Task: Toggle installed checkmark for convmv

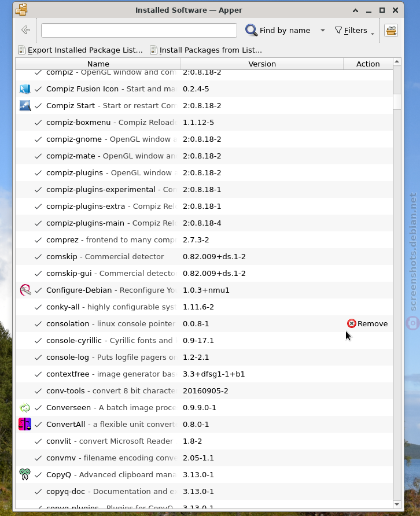Action: (x=38, y=458)
